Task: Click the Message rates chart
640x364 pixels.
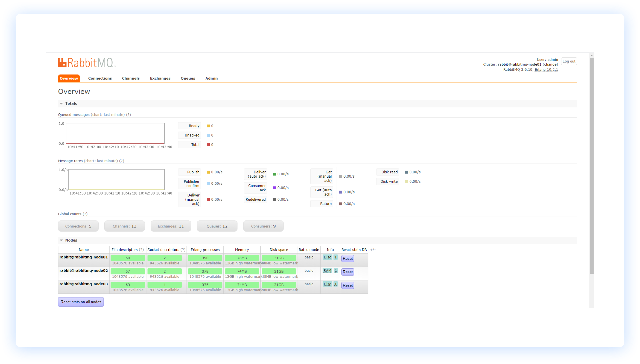Action: point(116,179)
